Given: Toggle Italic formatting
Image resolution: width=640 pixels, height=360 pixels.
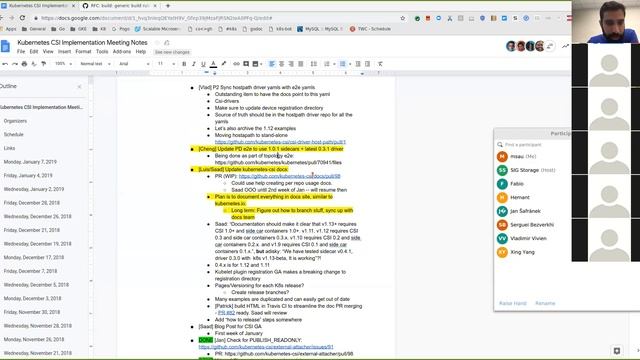Looking at the screenshot, I should click(193, 64).
